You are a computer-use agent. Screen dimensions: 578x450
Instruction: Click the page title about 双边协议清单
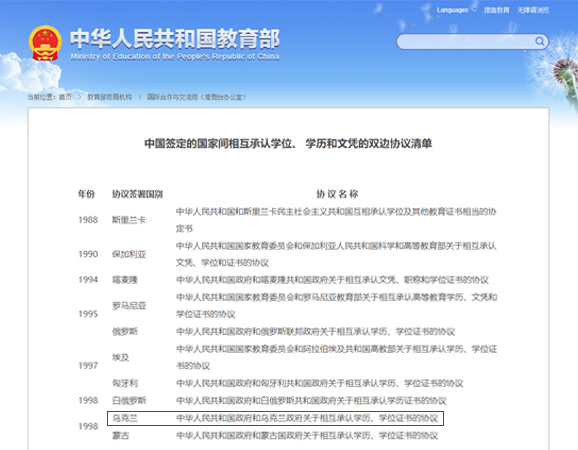(288, 143)
